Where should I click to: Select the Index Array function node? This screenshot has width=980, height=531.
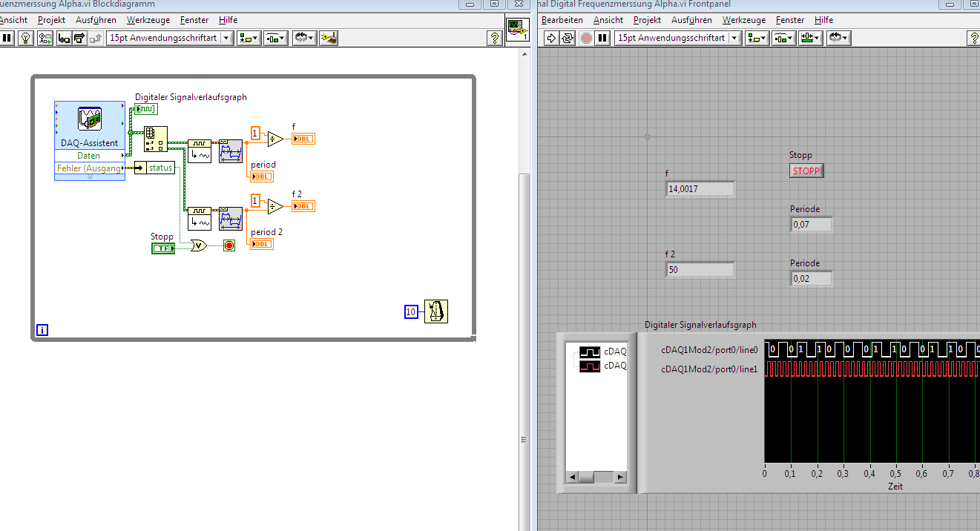click(155, 139)
